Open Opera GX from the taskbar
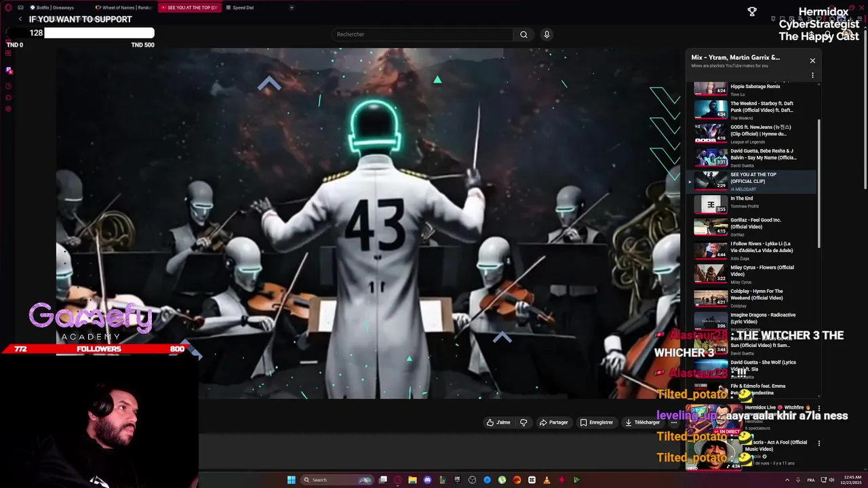 pyautogui.click(x=398, y=480)
